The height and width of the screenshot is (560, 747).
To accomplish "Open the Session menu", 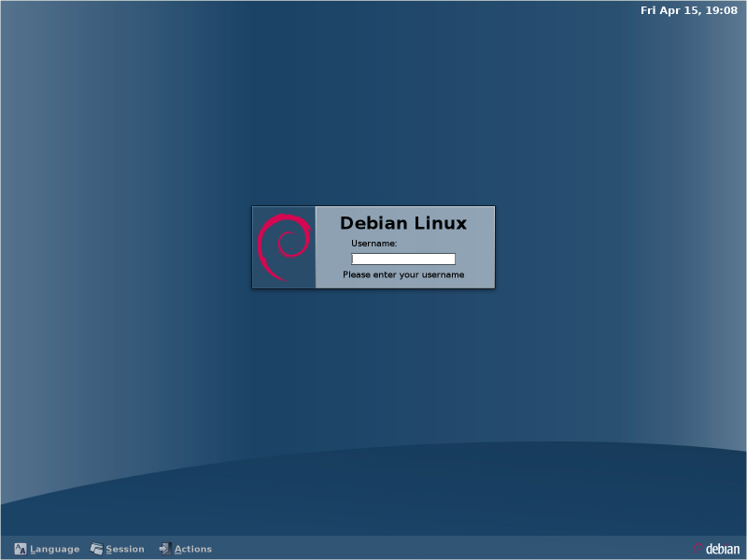I will (118, 549).
